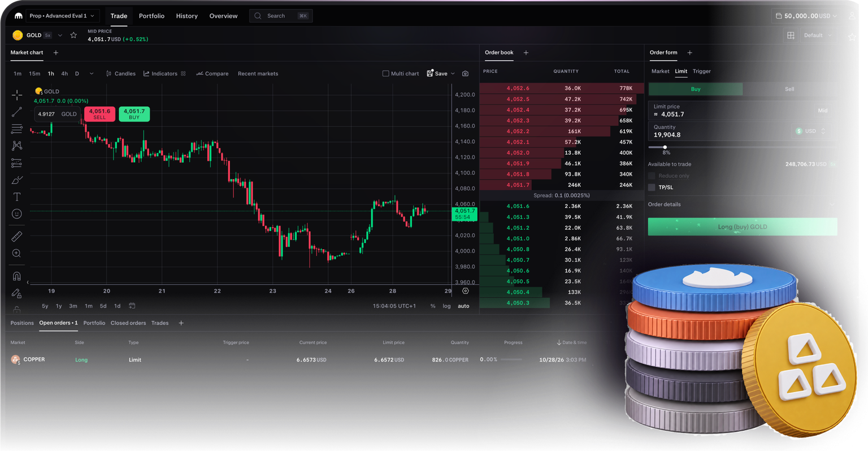The width and height of the screenshot is (868, 451).
Task: Open the timeframe interval dropdown arrow
Action: pos(92,73)
